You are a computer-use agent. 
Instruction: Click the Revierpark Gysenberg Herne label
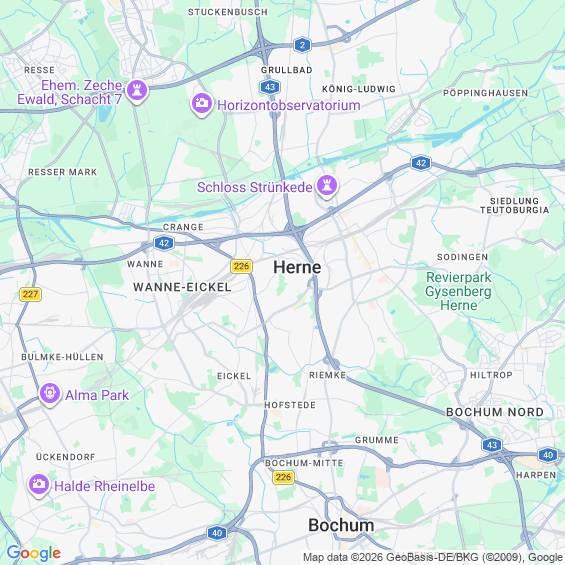click(458, 291)
